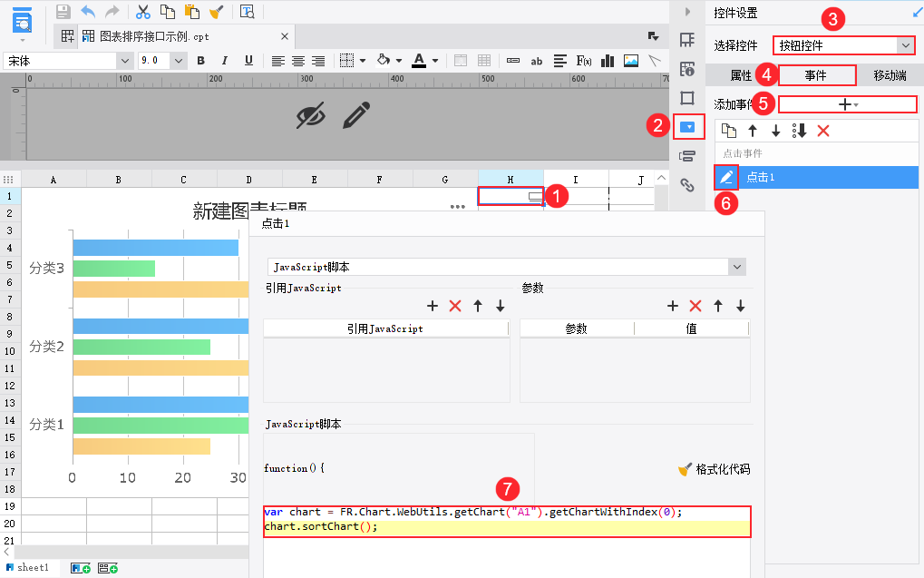Copy the selected event in the events list
The width and height of the screenshot is (924, 578).
pos(729,131)
